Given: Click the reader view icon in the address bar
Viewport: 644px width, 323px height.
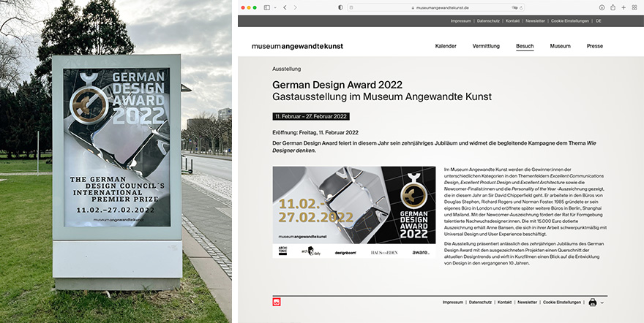Looking at the screenshot, I should (351, 8).
